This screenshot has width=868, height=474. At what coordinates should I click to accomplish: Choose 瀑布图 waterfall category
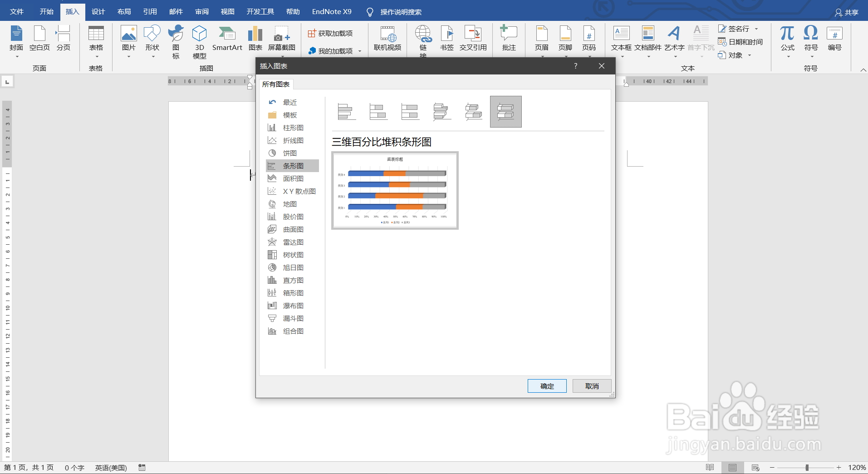click(292, 306)
